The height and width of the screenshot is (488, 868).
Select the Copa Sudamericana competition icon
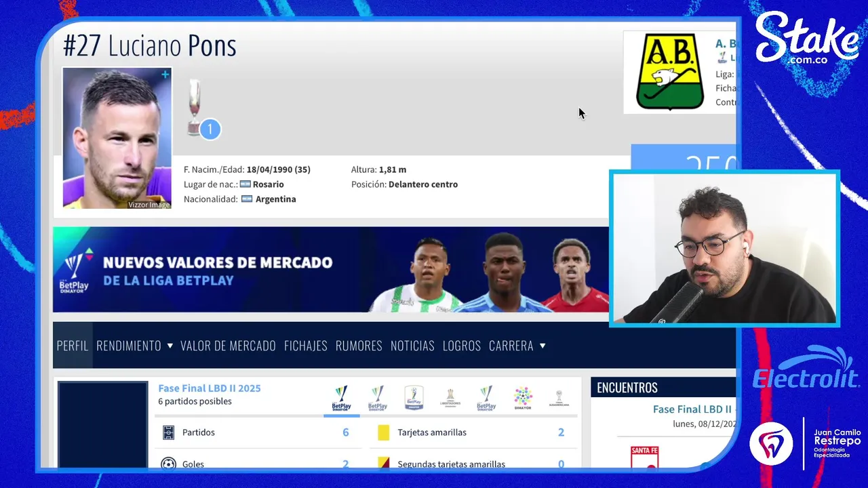point(559,398)
